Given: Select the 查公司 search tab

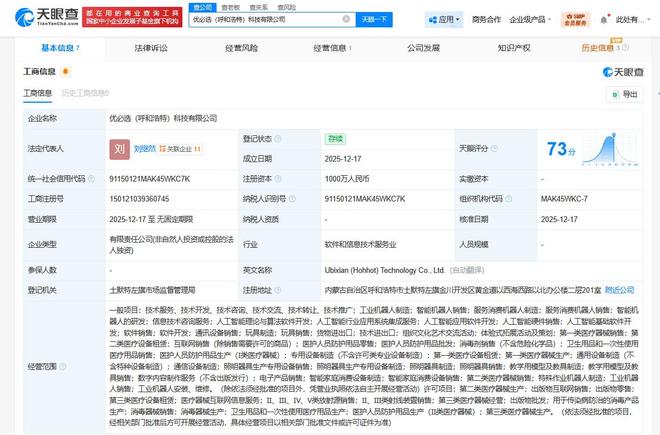Looking at the screenshot, I should 202,7.
